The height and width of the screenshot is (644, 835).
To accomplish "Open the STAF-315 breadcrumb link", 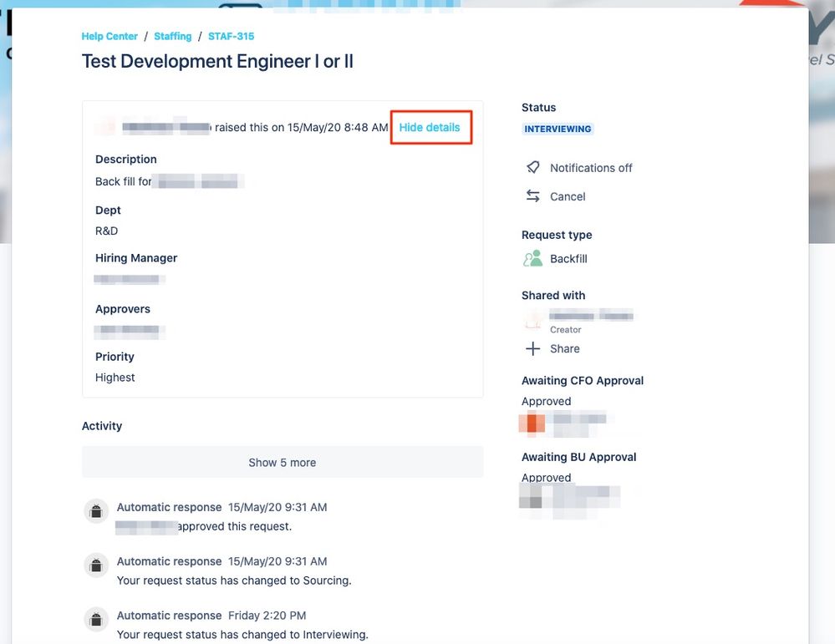I will [x=232, y=36].
